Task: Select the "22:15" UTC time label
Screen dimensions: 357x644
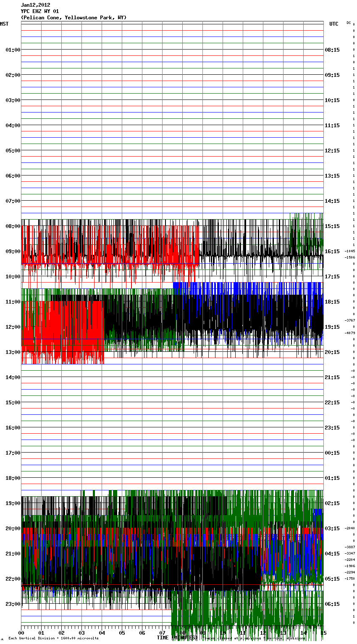Action: pyautogui.click(x=332, y=403)
